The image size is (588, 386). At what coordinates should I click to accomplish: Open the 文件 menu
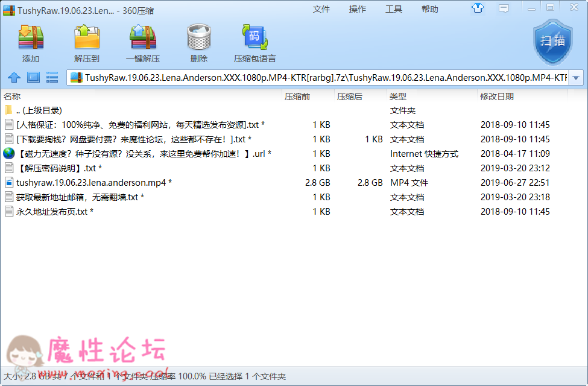tap(321, 8)
